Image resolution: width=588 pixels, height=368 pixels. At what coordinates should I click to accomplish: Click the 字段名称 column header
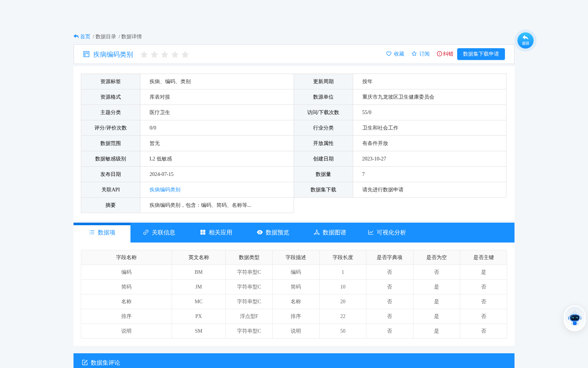pyautogui.click(x=126, y=257)
